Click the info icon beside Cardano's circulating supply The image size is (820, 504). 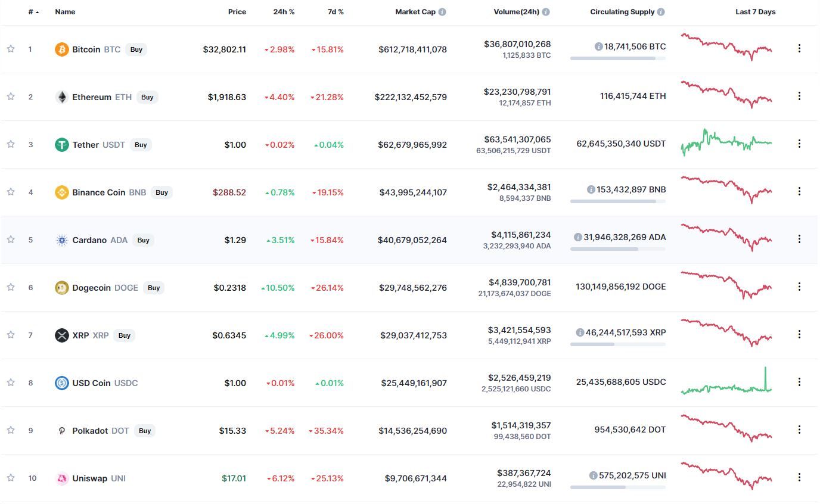[577, 237]
